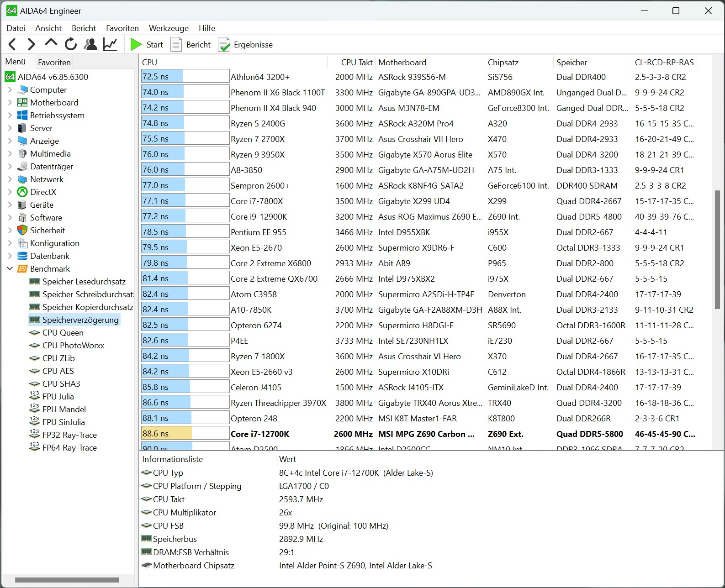Select the Datenbank database icon
Viewport: 725px width, 588px height.
click(22, 256)
